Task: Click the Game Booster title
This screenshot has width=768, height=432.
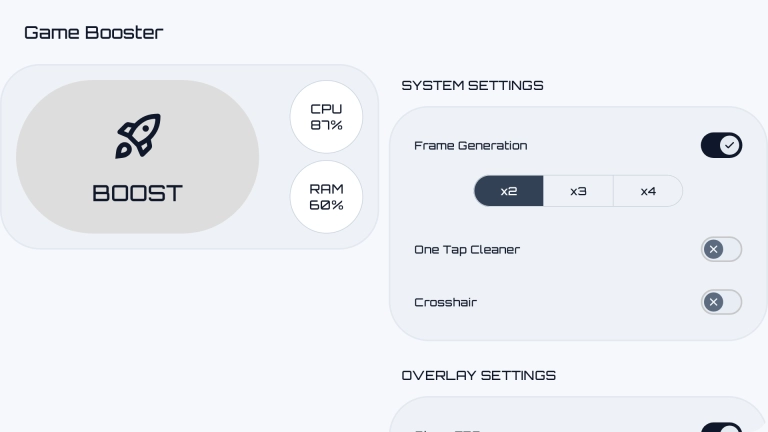Action: click(93, 32)
